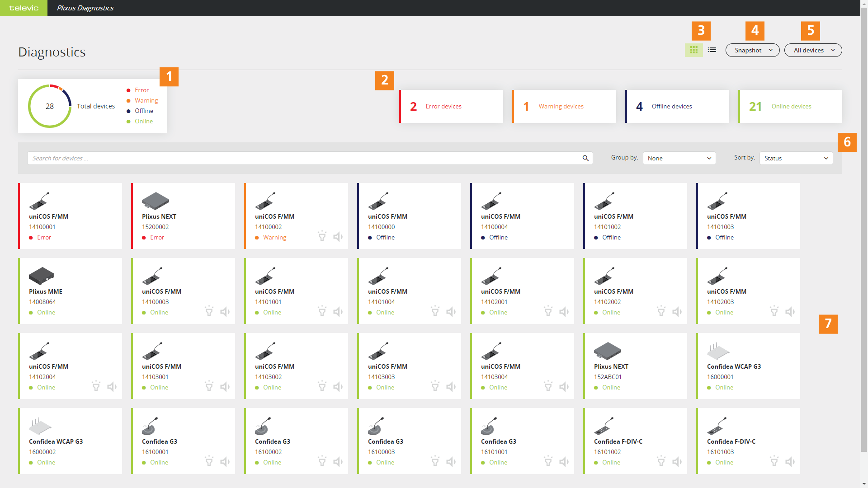Viewport: 868px width, 488px height.
Task: Open the Snapshot dropdown
Action: [752, 50]
